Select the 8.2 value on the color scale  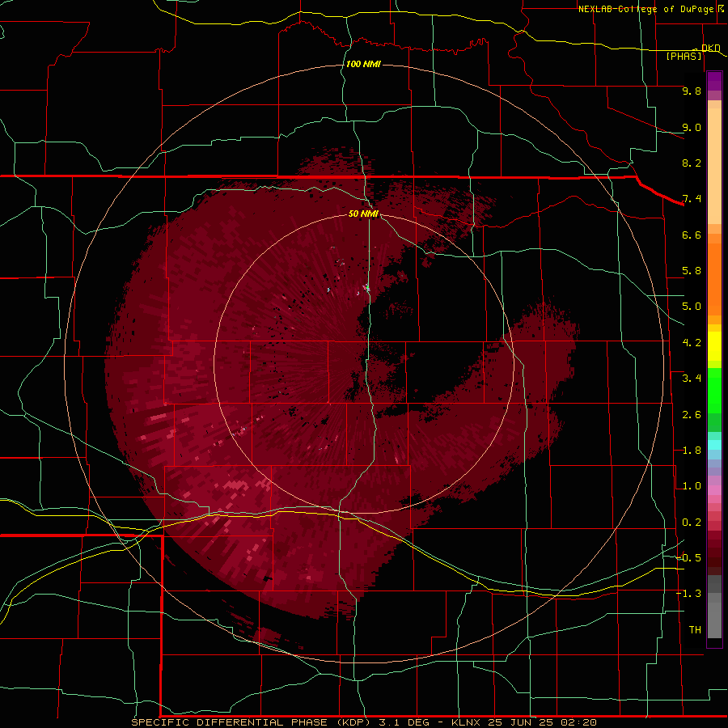[x=692, y=163]
